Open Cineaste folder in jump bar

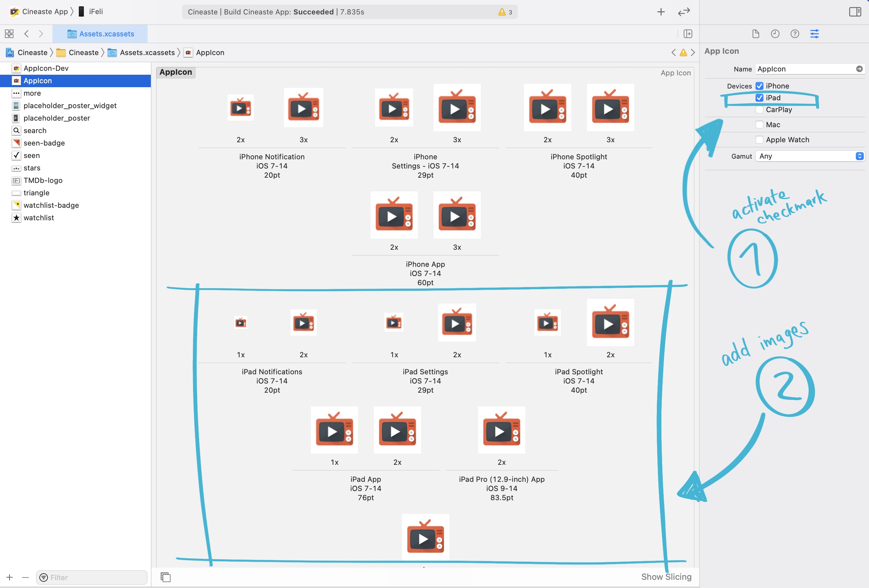[x=78, y=53]
